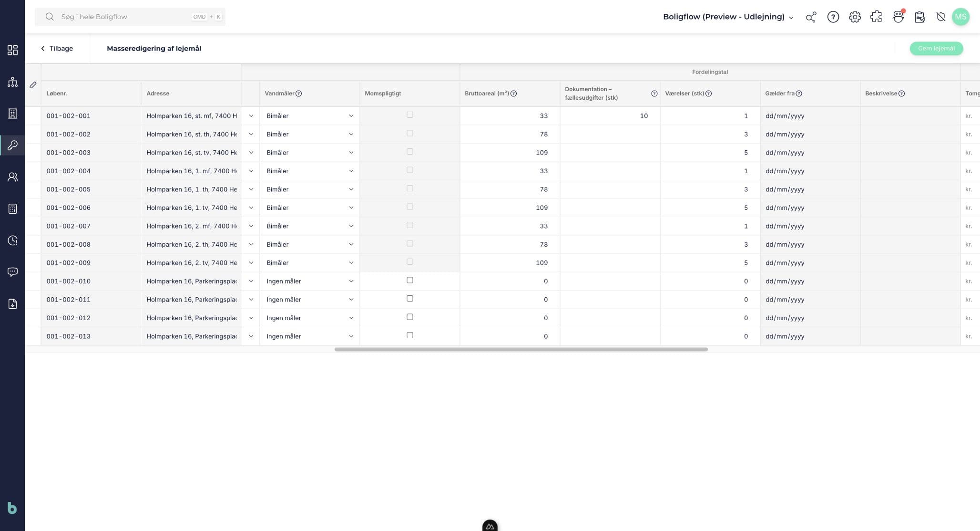This screenshot has width=980, height=531.
Task: Click the Boligflow logo at sidebar bottom
Action: pos(12,508)
